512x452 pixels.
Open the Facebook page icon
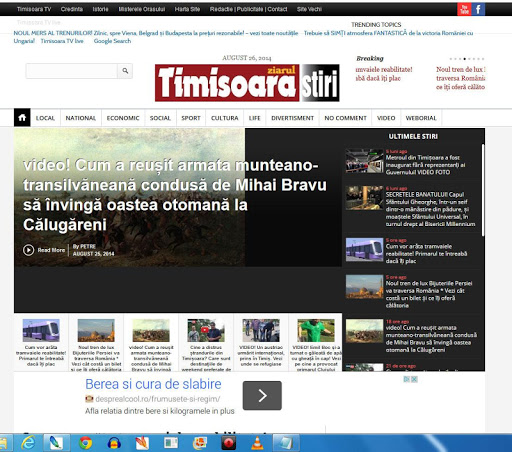[478, 9]
